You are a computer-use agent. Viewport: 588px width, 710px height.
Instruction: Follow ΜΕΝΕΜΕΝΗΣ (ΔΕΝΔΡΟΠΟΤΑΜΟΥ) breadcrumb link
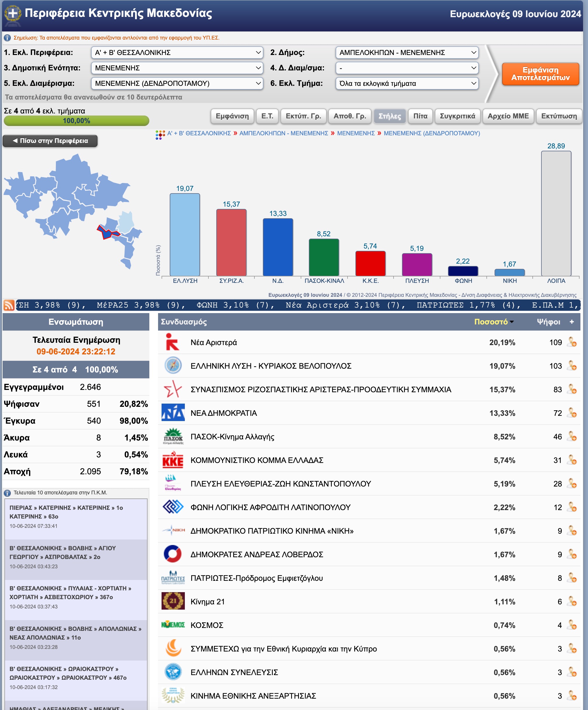tap(432, 133)
